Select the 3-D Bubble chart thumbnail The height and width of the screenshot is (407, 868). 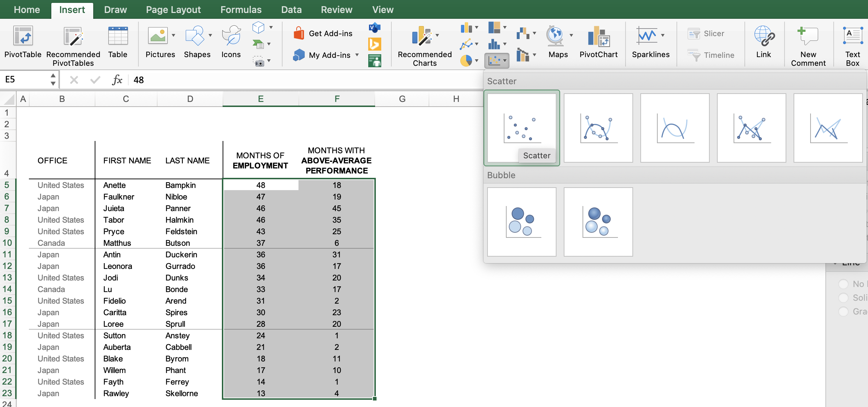pyautogui.click(x=598, y=222)
